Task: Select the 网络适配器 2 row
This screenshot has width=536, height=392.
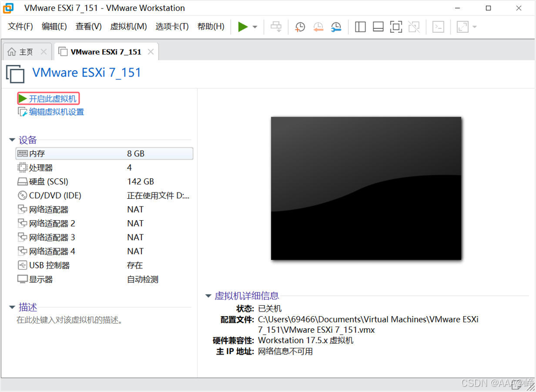Action: 104,224
